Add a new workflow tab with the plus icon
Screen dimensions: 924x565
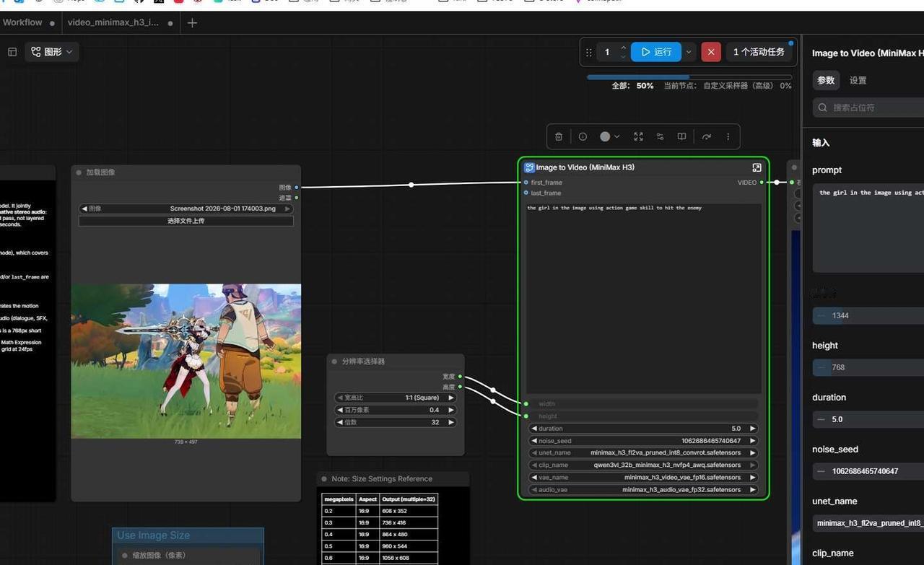pos(192,23)
